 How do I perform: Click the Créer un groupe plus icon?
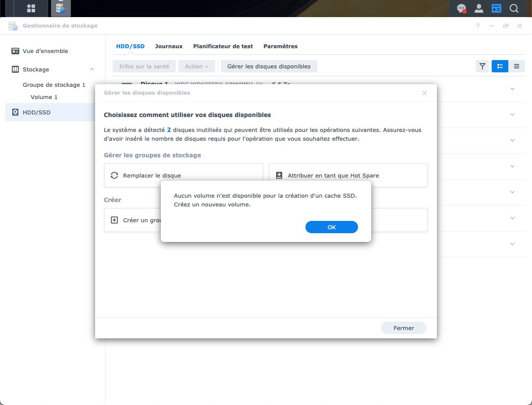pos(114,220)
